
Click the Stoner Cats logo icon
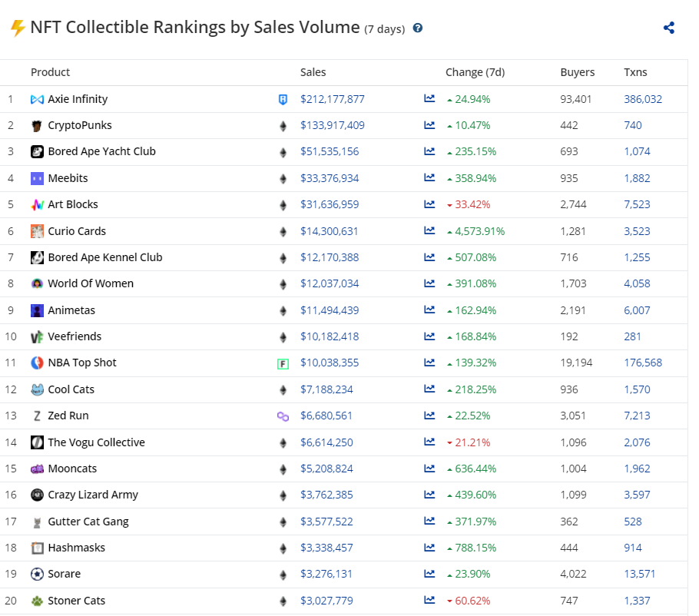37,601
